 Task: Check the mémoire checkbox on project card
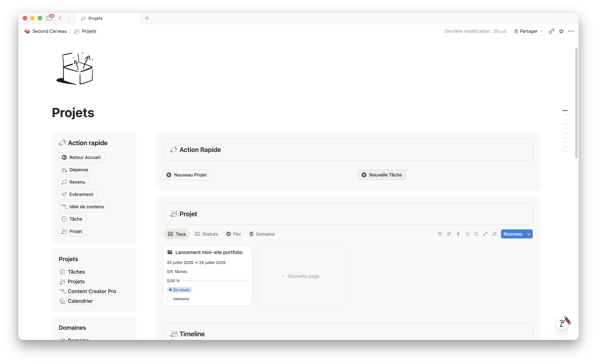coord(169,299)
